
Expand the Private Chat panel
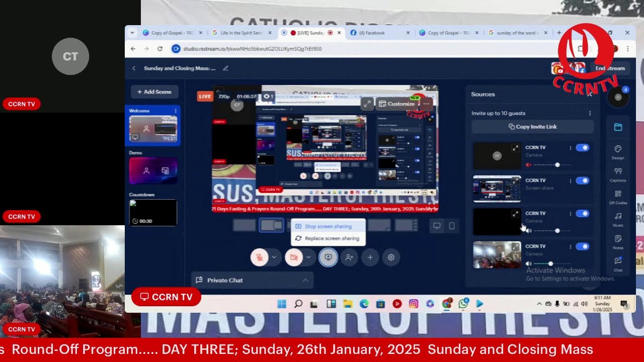(x=252, y=280)
